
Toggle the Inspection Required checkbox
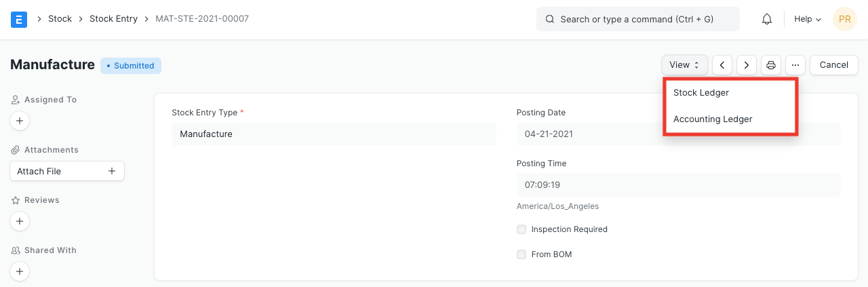pyautogui.click(x=521, y=229)
